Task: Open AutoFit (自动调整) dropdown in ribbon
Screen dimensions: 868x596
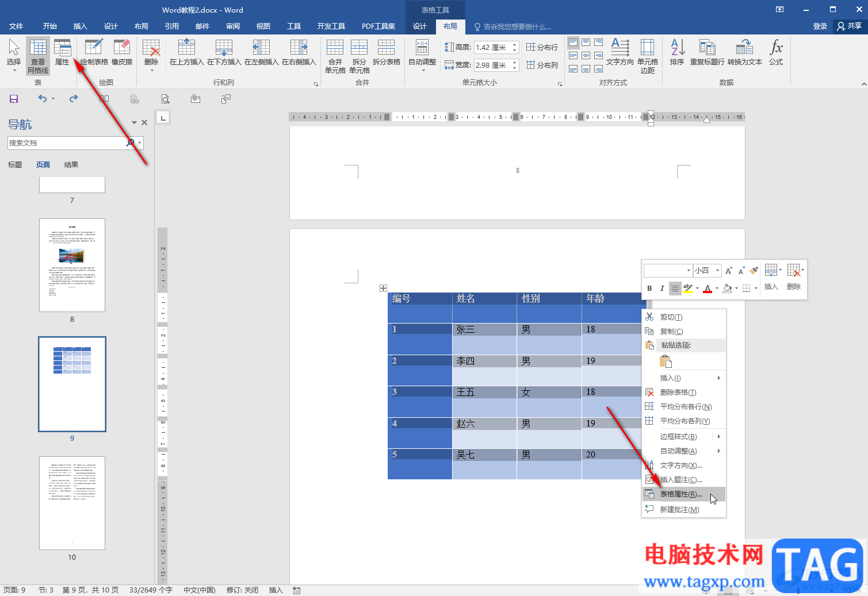Action: pyautogui.click(x=422, y=55)
